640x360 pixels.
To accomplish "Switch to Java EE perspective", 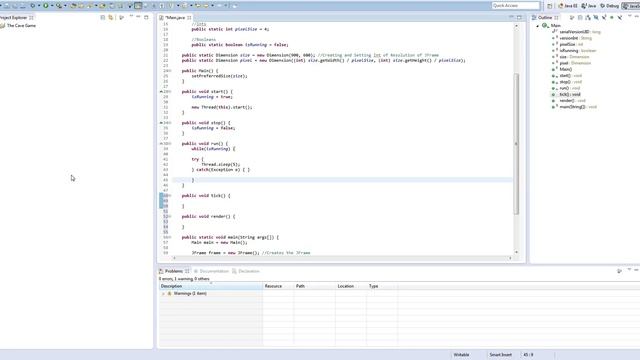I will click(568, 6).
